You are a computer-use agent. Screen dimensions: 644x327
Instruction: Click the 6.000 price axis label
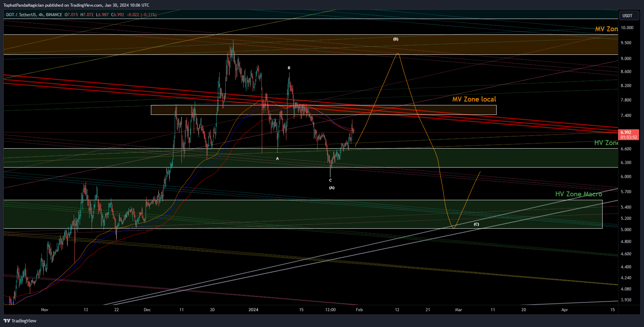click(626, 177)
